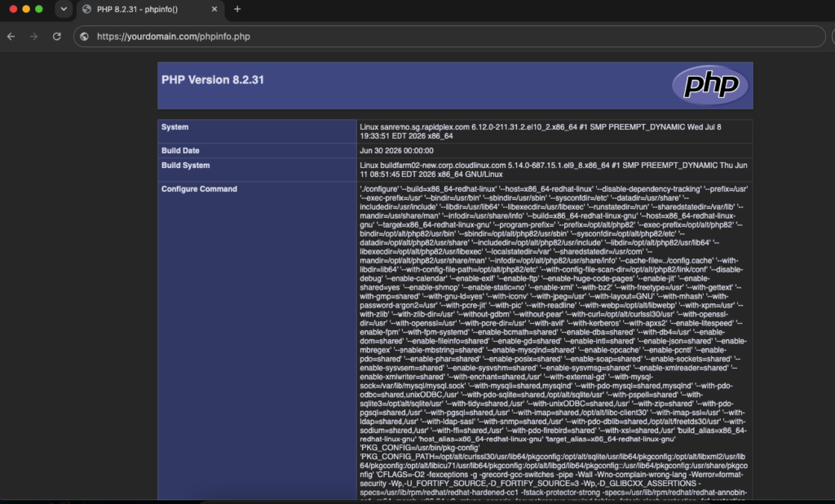
Task: Click the red close window button
Action: pyautogui.click(x=13, y=9)
